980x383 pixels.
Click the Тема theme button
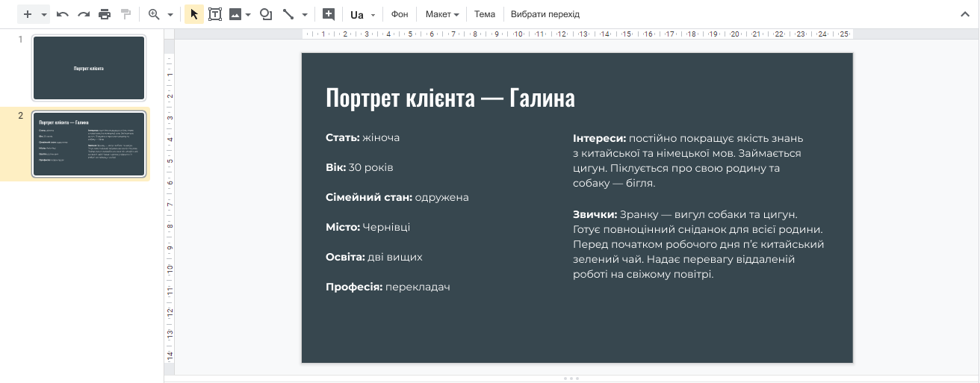pos(485,14)
